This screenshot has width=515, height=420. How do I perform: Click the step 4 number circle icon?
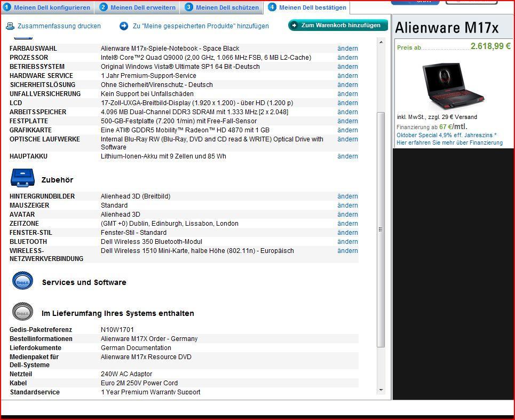(272, 6)
